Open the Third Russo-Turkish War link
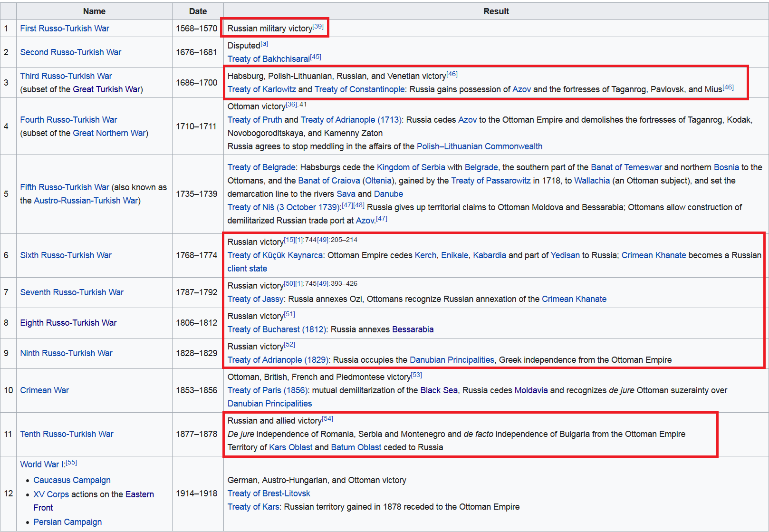 click(x=66, y=76)
